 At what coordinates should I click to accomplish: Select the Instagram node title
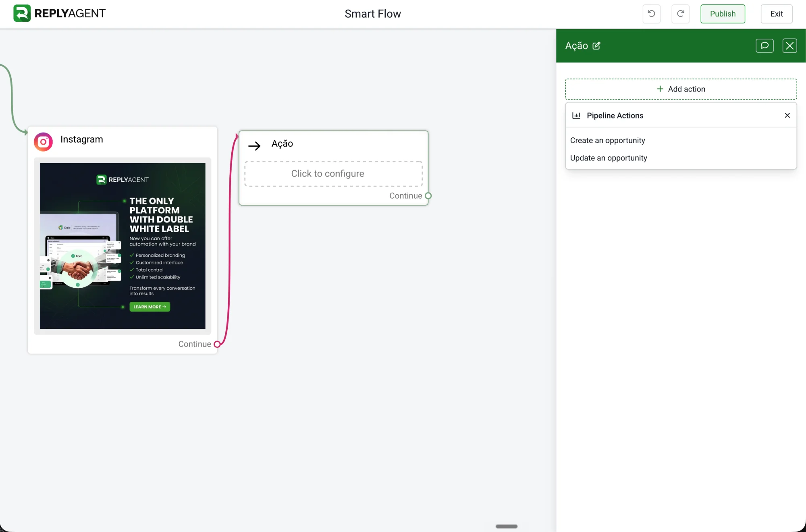(82, 139)
